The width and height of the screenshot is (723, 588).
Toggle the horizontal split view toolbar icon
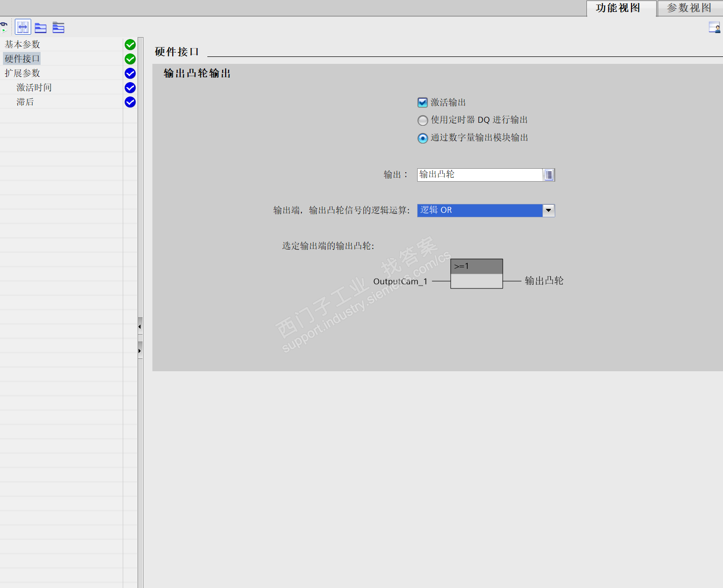tap(23, 27)
